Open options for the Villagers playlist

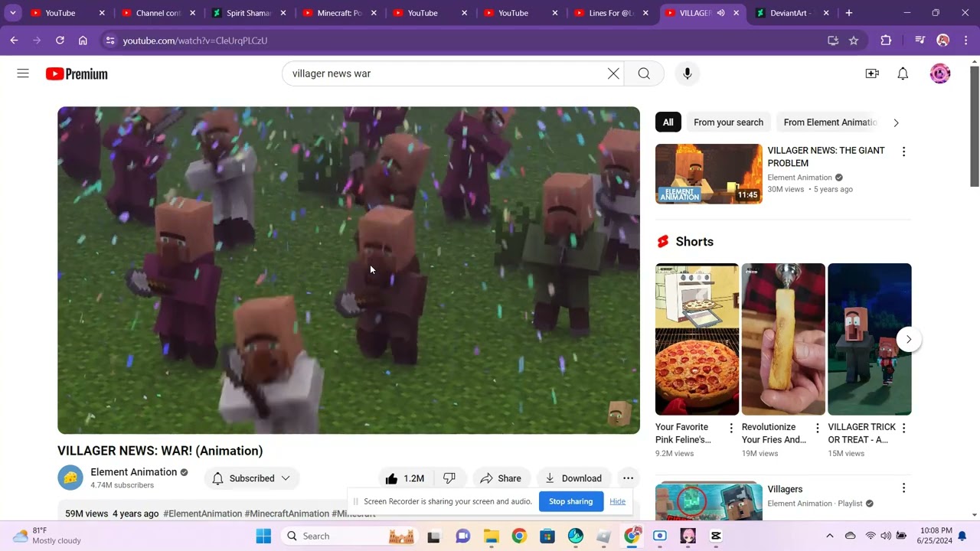click(903, 488)
